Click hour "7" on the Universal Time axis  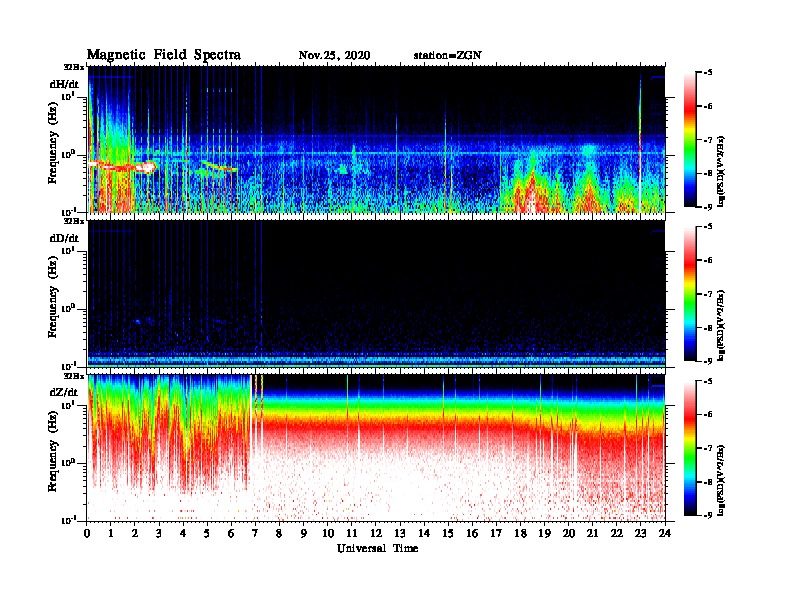(x=256, y=534)
